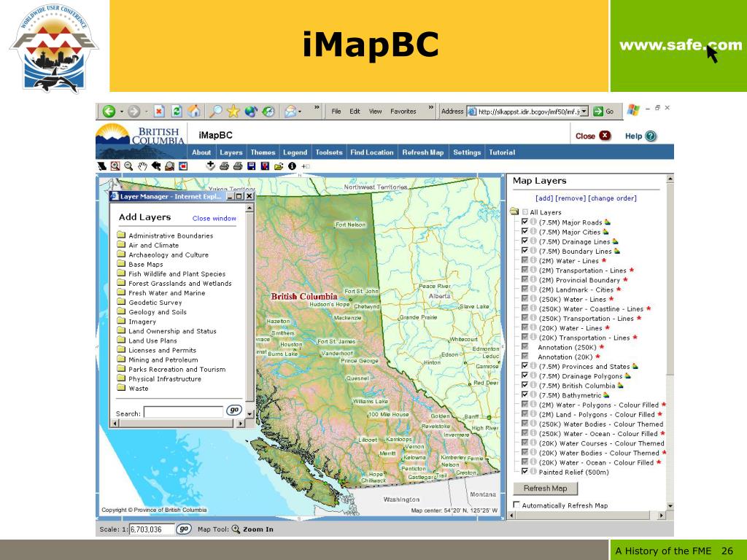Viewport: 747px width, 560px height.
Task: Click info icon beside Major Roads layer
Action: coord(533,222)
